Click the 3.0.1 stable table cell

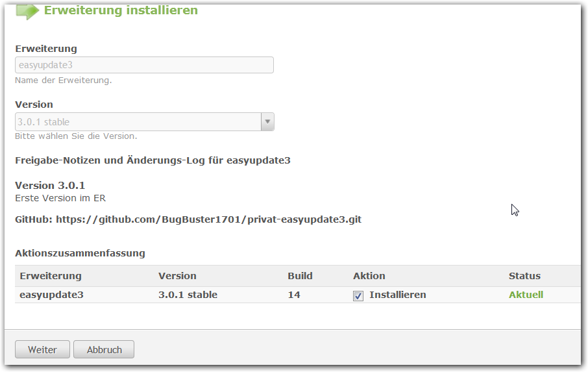pyautogui.click(x=188, y=295)
